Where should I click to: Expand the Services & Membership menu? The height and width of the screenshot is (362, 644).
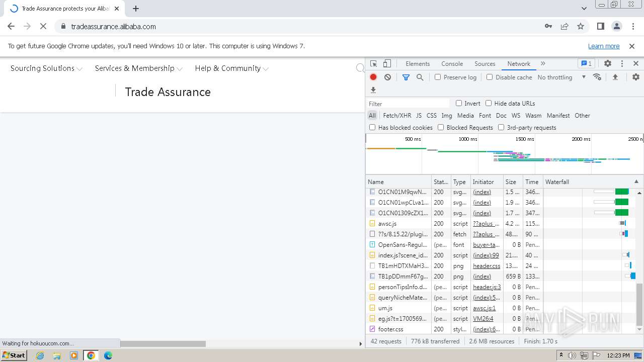(139, 68)
